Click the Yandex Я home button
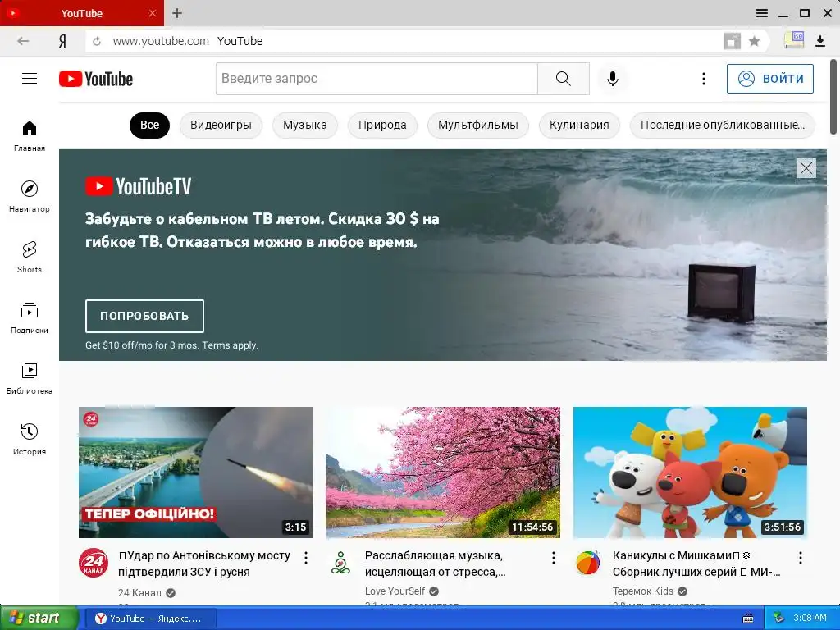The image size is (840, 630). (62, 41)
